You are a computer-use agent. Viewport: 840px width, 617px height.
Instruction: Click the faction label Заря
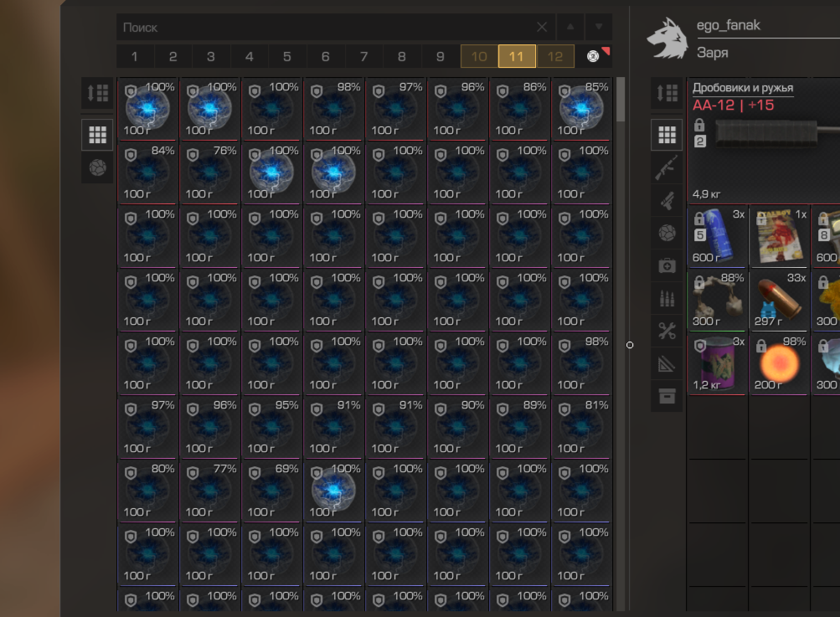(x=713, y=53)
